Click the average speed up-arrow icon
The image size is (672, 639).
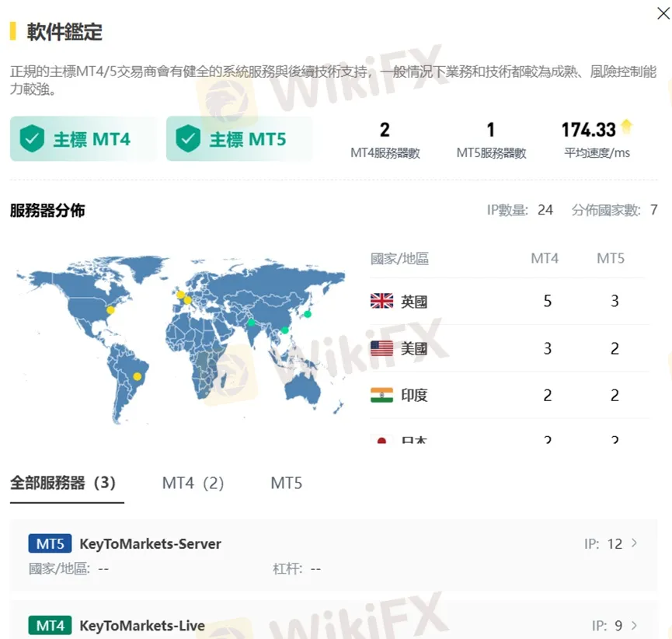point(627,127)
